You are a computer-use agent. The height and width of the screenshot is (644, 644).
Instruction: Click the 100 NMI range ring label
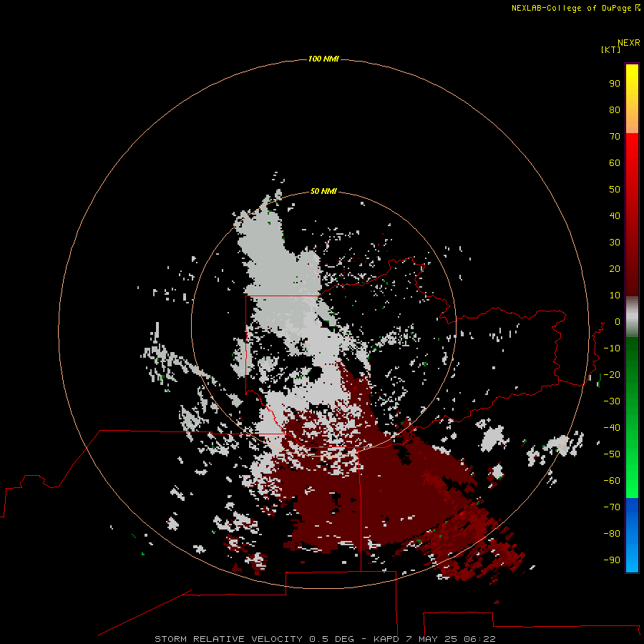[x=323, y=59]
